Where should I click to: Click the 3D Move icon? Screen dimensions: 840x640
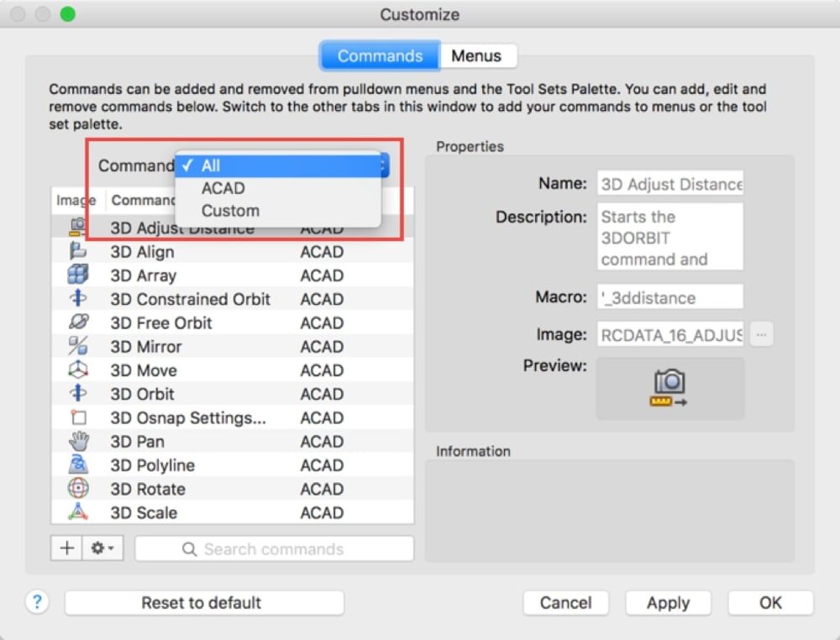coord(77,370)
